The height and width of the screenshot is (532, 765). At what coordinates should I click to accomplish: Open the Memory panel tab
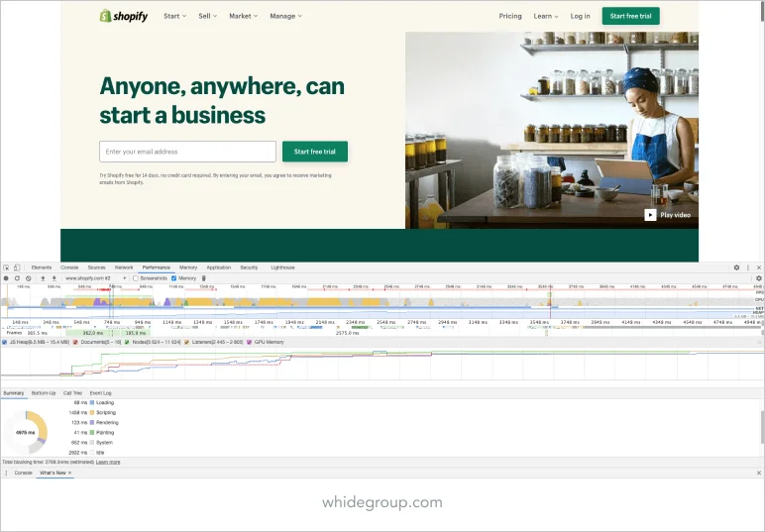pyautogui.click(x=188, y=267)
